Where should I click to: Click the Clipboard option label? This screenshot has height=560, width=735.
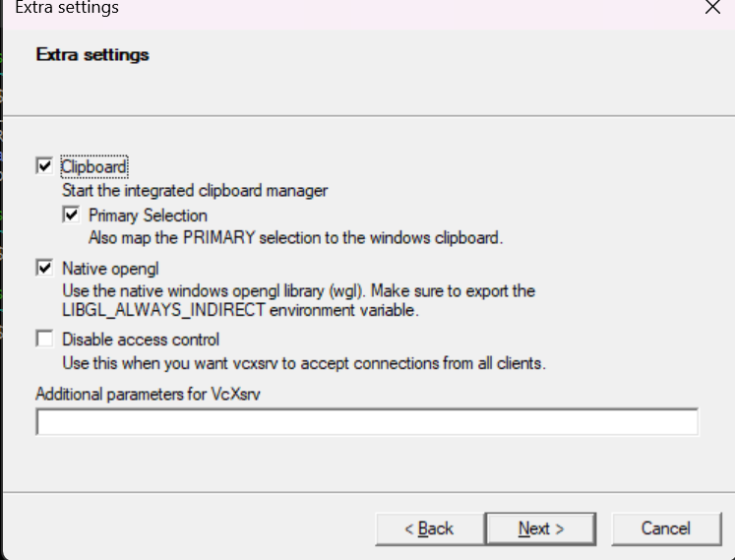tap(94, 167)
